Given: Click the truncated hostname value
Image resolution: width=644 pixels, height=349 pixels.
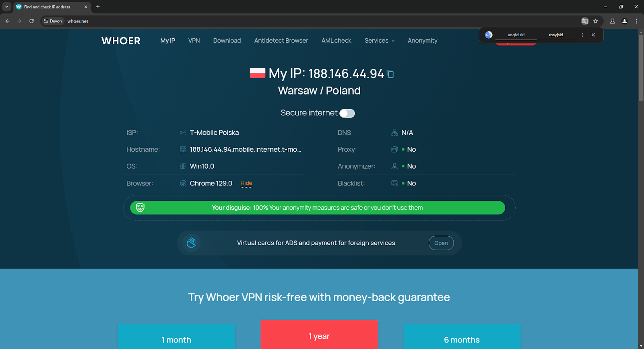Looking at the screenshot, I should pos(246,149).
